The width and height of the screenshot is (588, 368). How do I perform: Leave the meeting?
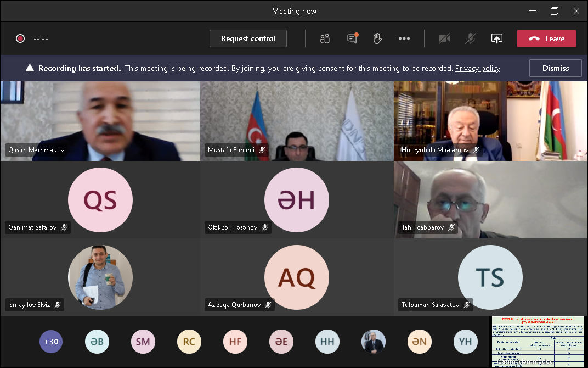[546, 38]
